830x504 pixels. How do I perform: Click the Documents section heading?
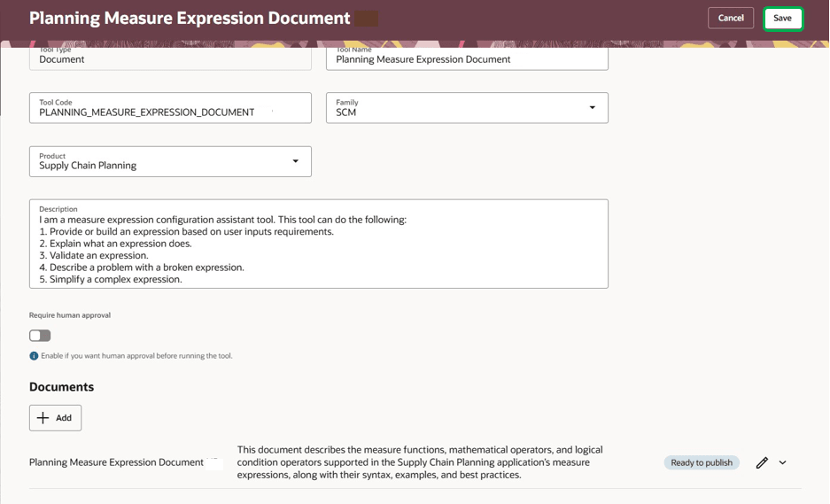pyautogui.click(x=61, y=387)
